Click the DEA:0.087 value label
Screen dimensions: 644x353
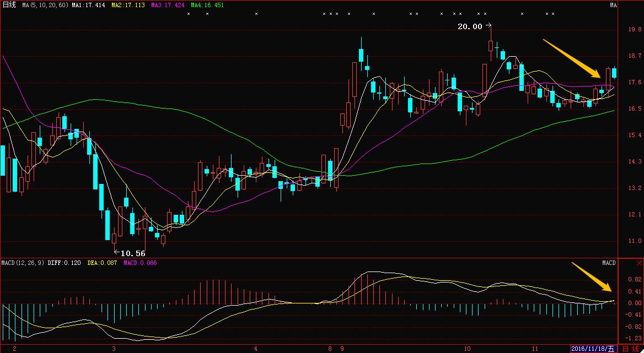[x=103, y=263]
